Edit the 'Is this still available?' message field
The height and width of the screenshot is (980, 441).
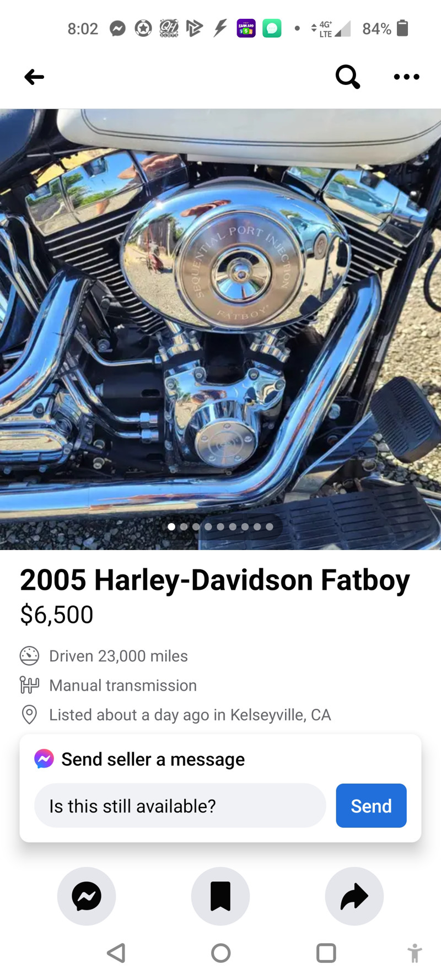pos(180,805)
